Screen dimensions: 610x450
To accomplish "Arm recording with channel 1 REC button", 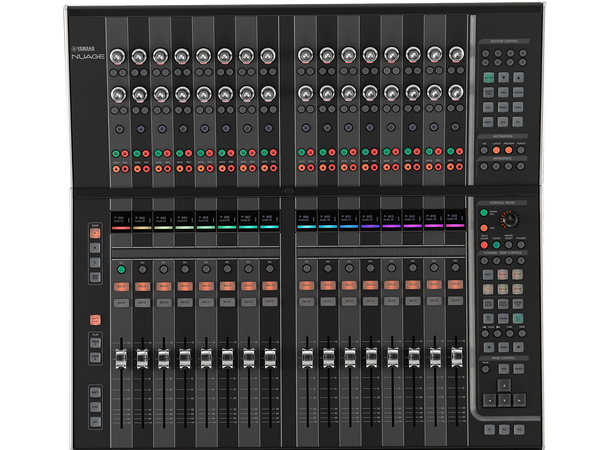I will [x=125, y=169].
